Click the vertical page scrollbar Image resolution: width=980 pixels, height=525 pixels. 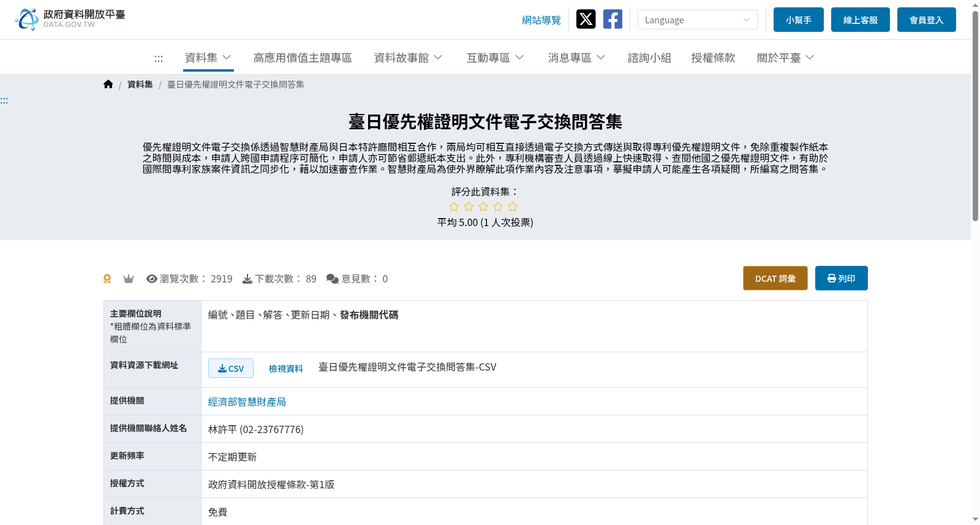975,116
